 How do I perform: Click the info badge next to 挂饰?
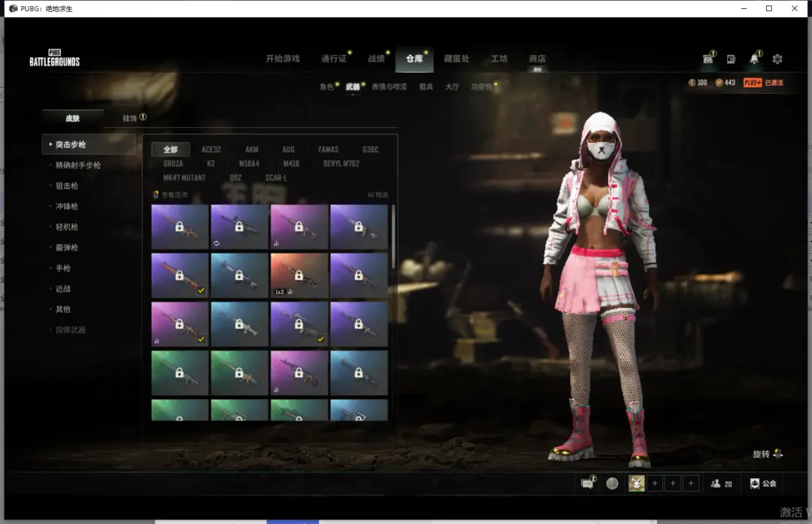point(143,117)
